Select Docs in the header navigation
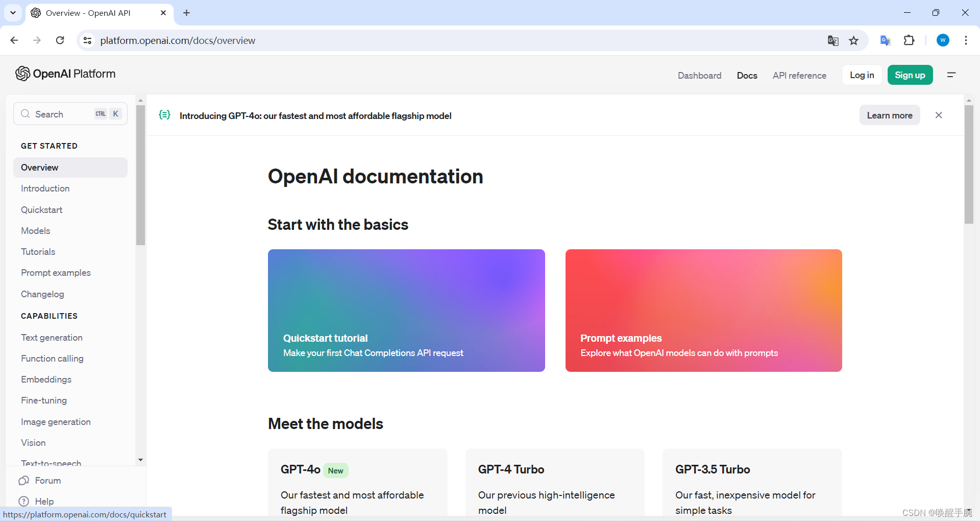The width and height of the screenshot is (980, 522). click(x=747, y=76)
